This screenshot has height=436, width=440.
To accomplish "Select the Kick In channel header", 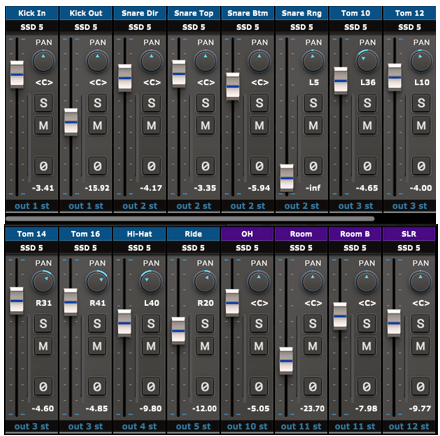I will 32,13.
